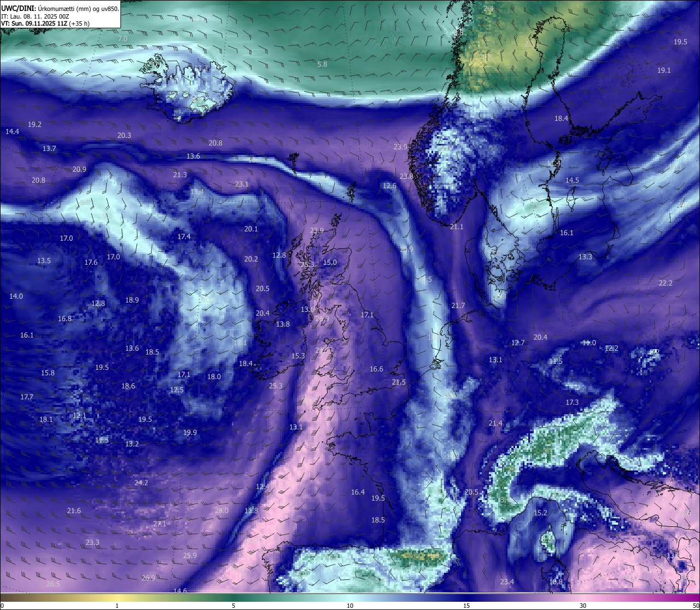The height and width of the screenshot is (610, 700).
Task: Click the 20.3 wind value
Action: (x=124, y=135)
